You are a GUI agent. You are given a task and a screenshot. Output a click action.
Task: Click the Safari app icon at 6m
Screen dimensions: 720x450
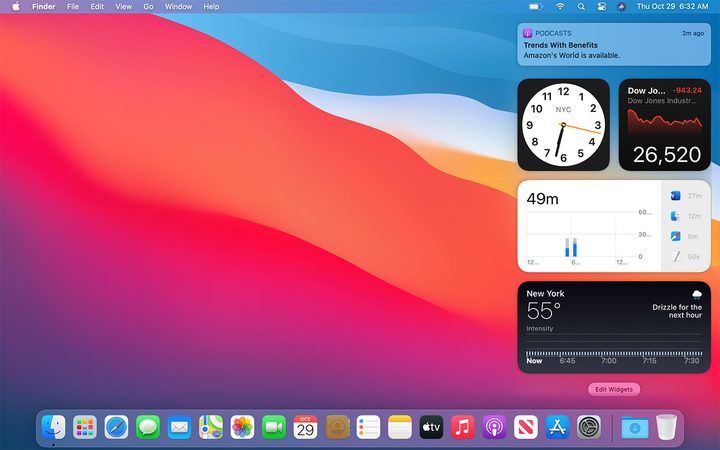pos(675,236)
